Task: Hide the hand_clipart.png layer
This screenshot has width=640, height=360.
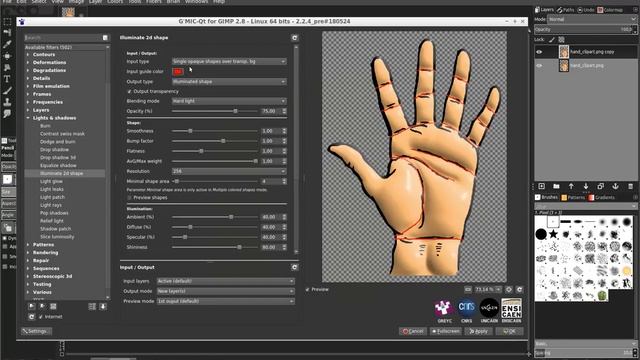Action: (539, 65)
